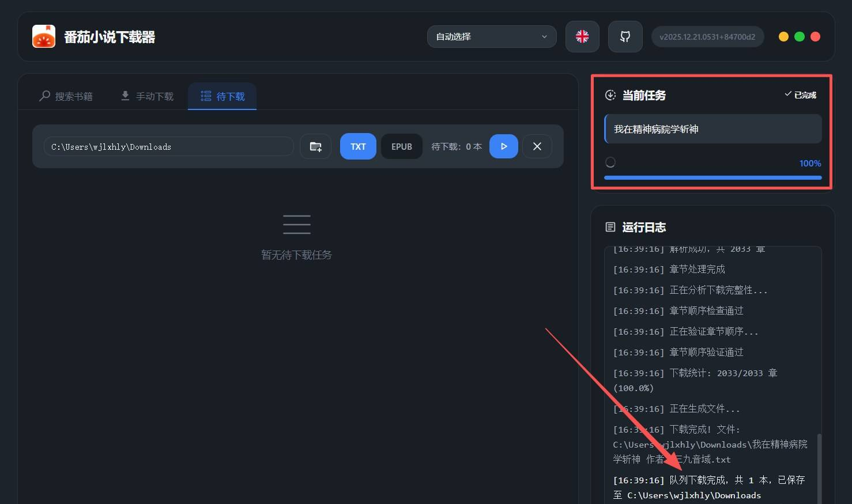Click the empty queue list icon
This screenshot has height=504, width=852.
[x=297, y=224]
